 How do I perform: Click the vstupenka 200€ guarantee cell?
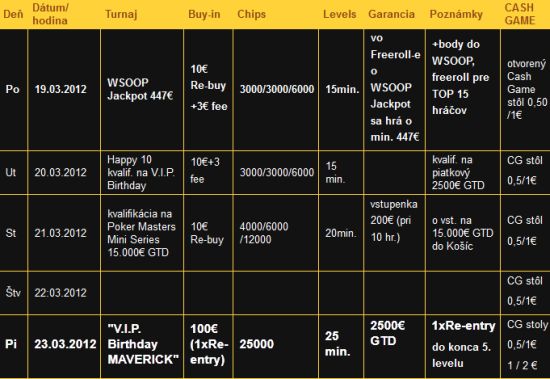395,233
